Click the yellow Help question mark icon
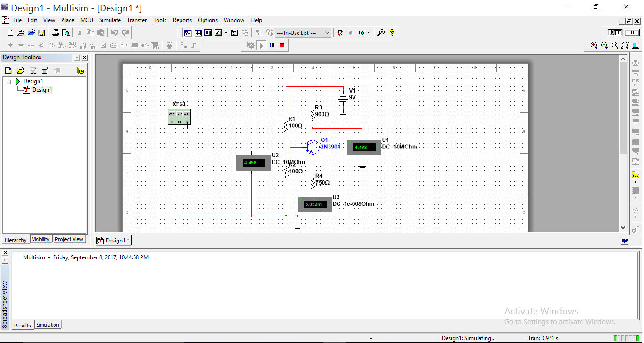644x343 pixels. click(x=392, y=33)
